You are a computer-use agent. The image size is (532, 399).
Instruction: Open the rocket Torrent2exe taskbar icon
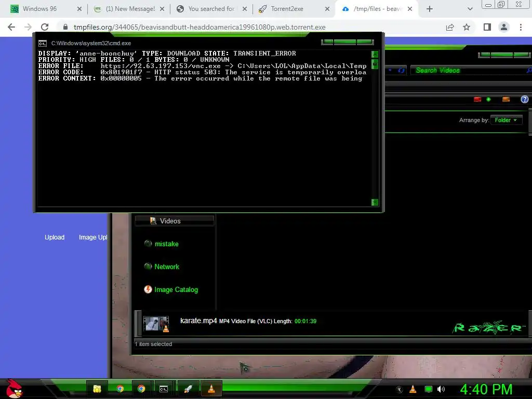188,389
